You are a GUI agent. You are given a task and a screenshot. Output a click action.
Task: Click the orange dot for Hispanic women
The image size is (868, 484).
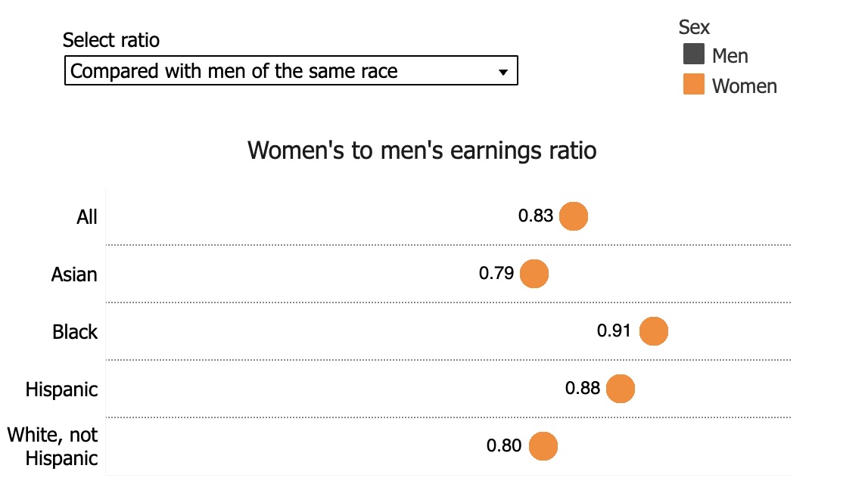point(620,389)
